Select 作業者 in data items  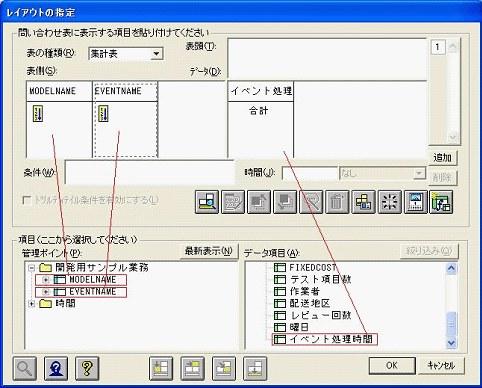coord(305,291)
